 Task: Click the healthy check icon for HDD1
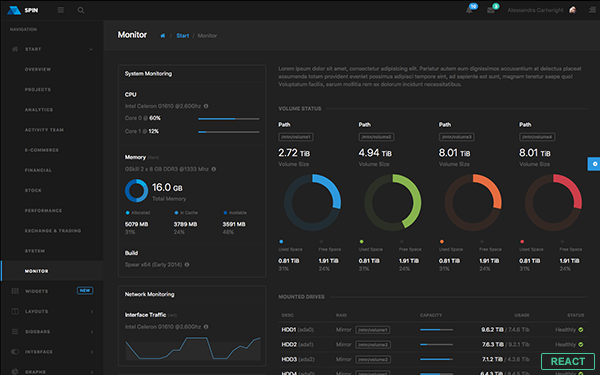[581, 329]
